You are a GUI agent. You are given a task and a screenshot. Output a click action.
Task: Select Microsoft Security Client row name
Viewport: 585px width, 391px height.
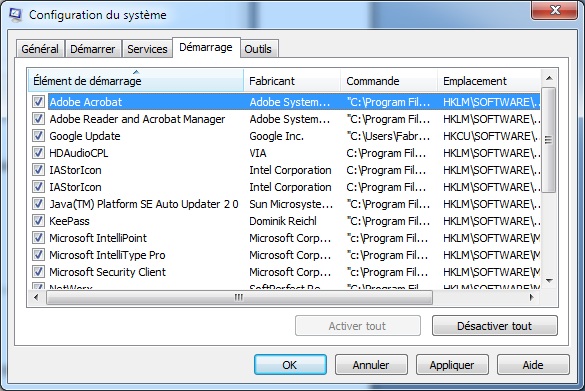pyautogui.click(x=107, y=272)
